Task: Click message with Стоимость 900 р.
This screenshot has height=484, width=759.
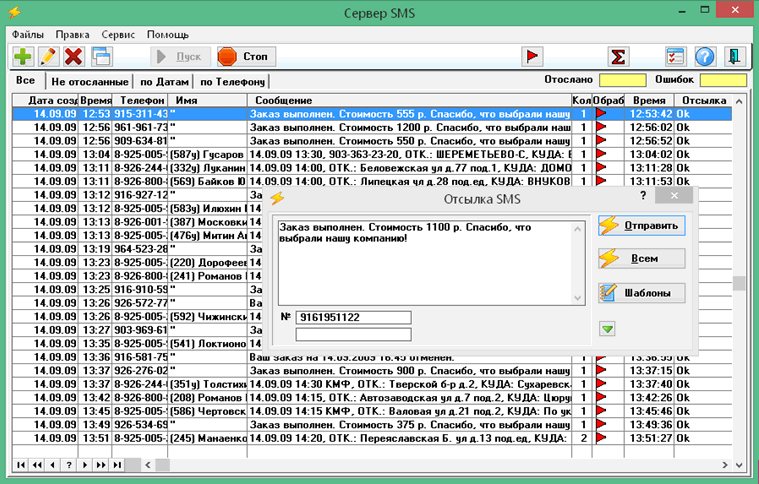Action: [x=410, y=370]
